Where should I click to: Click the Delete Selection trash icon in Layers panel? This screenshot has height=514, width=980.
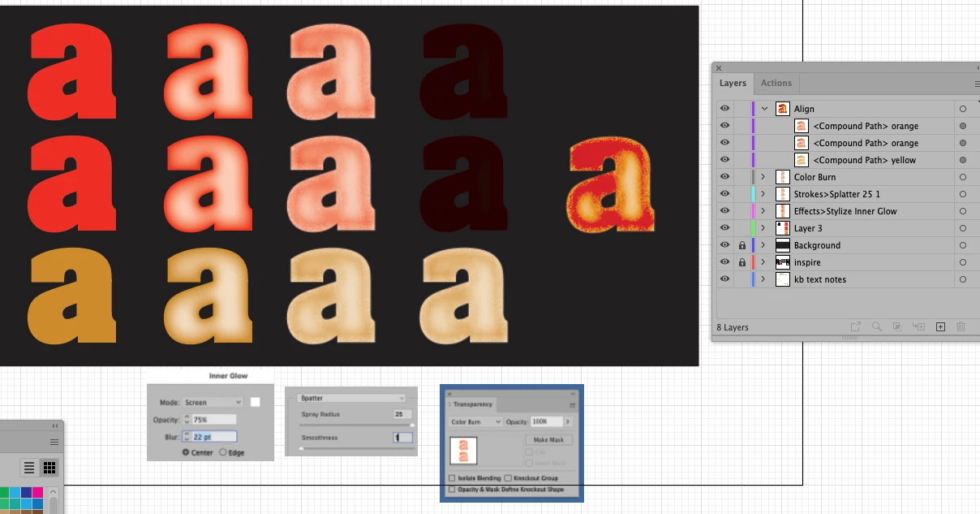(x=961, y=326)
